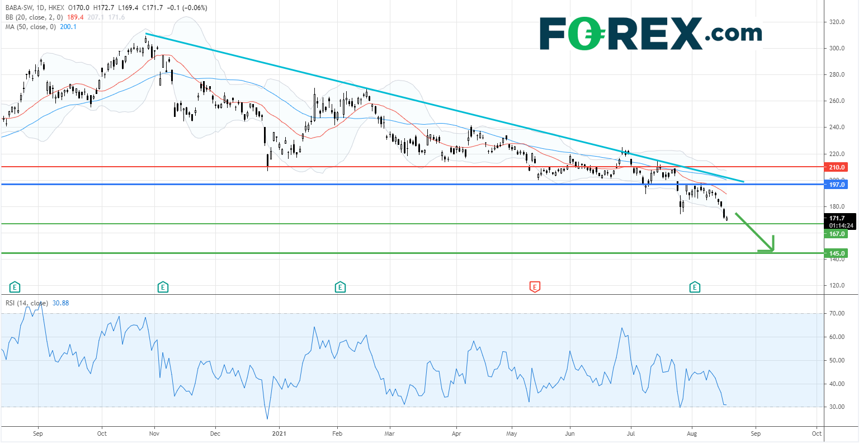This screenshot has height=443, width=868.
Task: Click the green 145.0 price label
Action: point(836,253)
